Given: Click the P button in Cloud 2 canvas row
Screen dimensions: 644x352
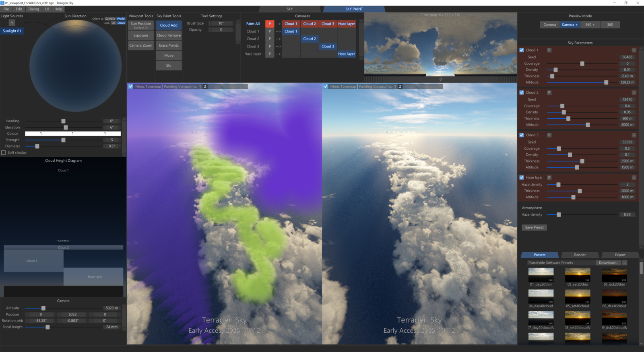Looking at the screenshot, I should pyautogui.click(x=270, y=39).
